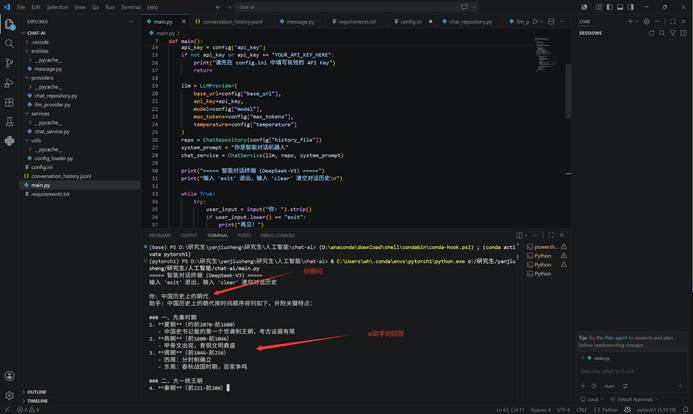Open the File menu
693x414 pixels.
pyautogui.click(x=21, y=7)
